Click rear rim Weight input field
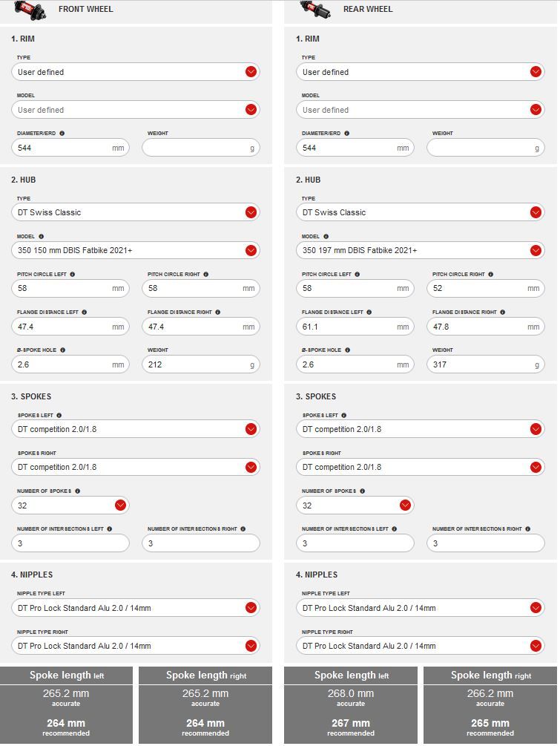 click(481, 148)
